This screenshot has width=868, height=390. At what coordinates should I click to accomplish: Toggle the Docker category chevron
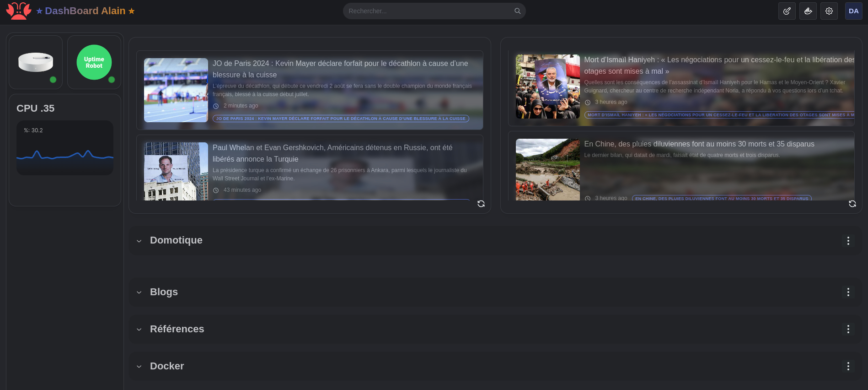pyautogui.click(x=139, y=366)
